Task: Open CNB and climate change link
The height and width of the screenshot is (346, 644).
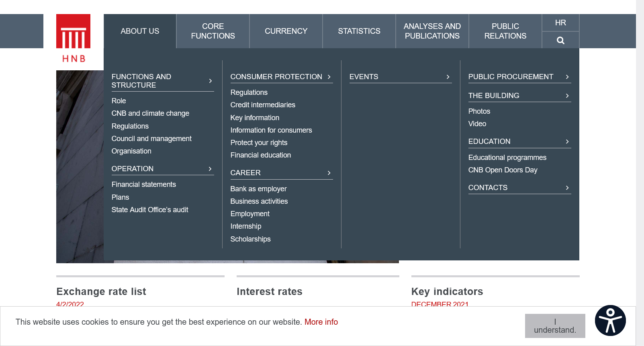Action: (x=150, y=113)
